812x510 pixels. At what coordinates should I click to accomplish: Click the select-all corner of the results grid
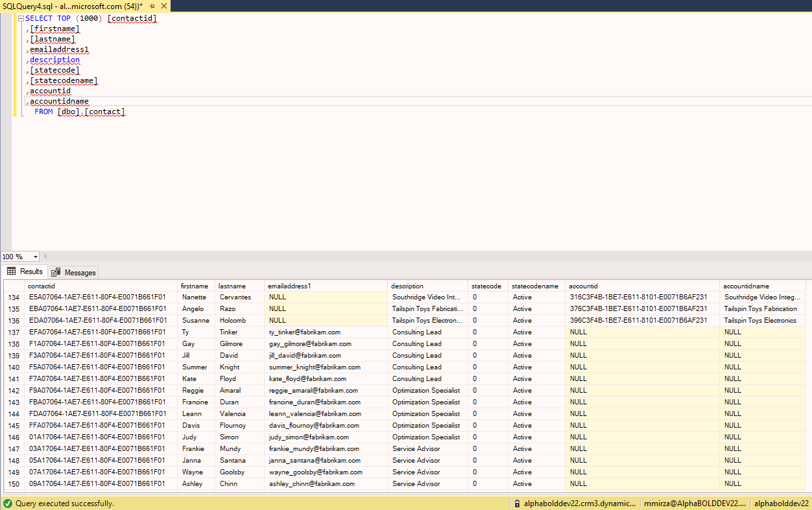(13, 285)
